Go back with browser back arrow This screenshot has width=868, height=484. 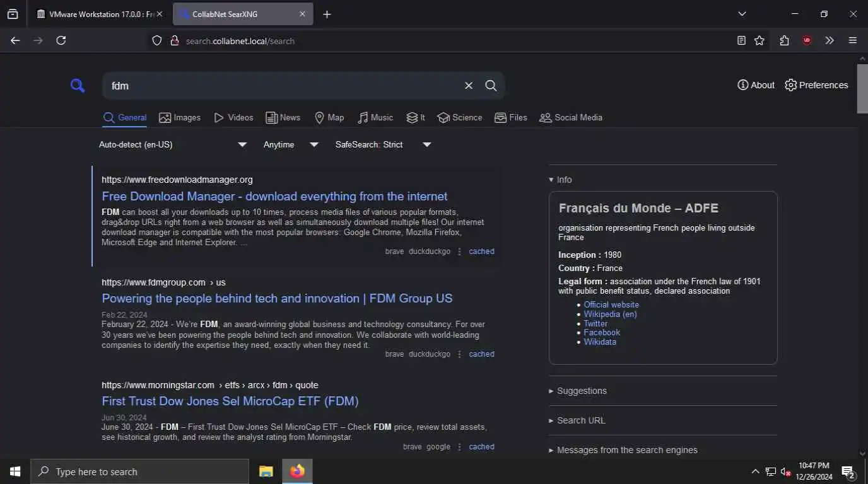[x=15, y=40]
